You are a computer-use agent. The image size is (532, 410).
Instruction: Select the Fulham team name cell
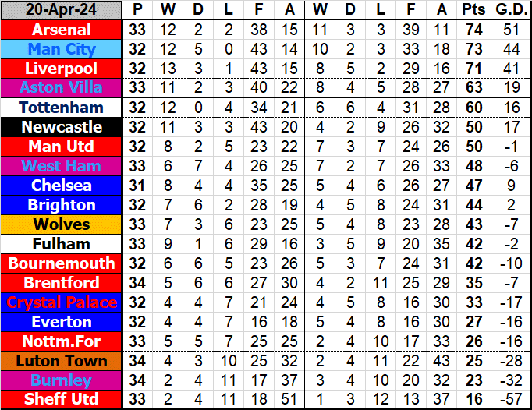(x=62, y=244)
